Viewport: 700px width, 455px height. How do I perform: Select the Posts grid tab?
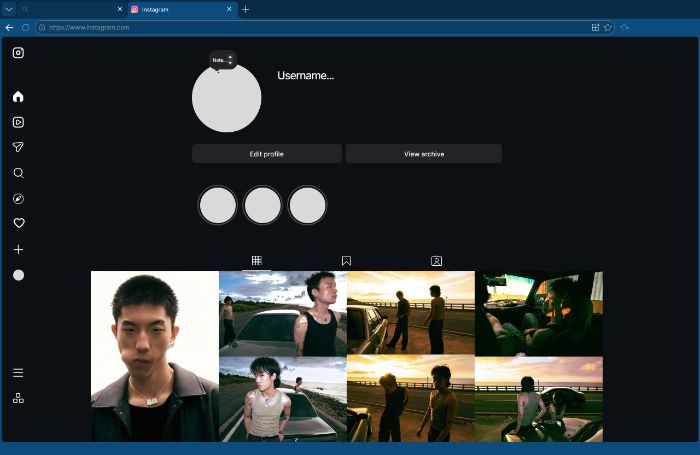click(257, 260)
